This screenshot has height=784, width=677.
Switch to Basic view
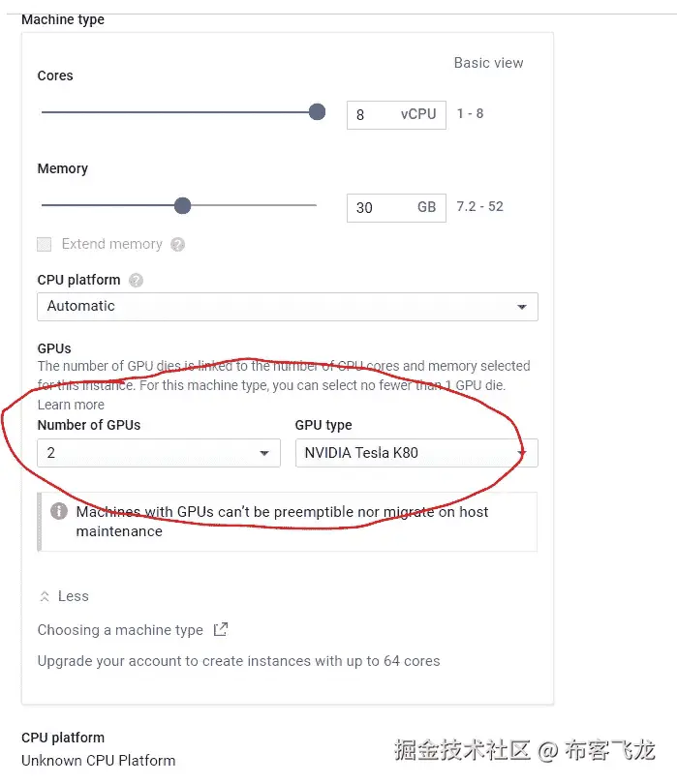coord(488,63)
